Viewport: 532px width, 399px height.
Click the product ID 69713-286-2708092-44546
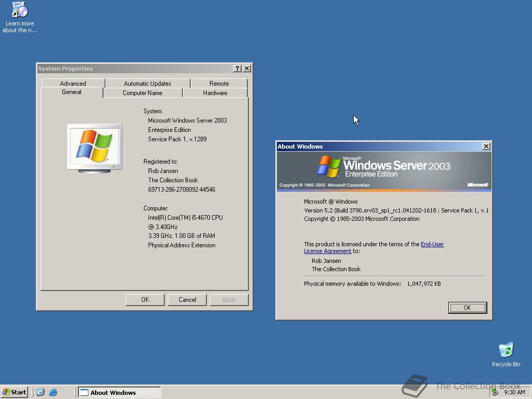[x=181, y=190]
